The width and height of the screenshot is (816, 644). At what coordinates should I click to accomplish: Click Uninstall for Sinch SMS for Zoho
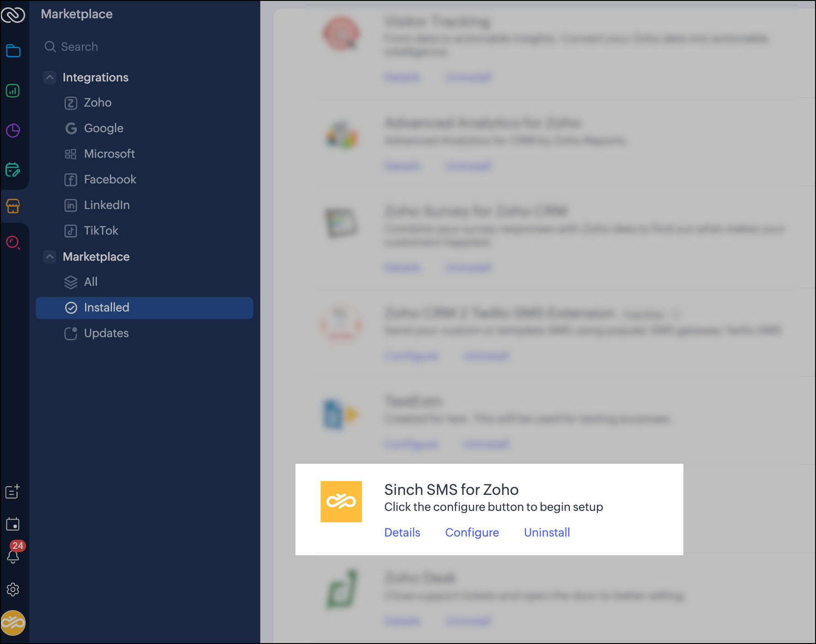click(x=547, y=532)
